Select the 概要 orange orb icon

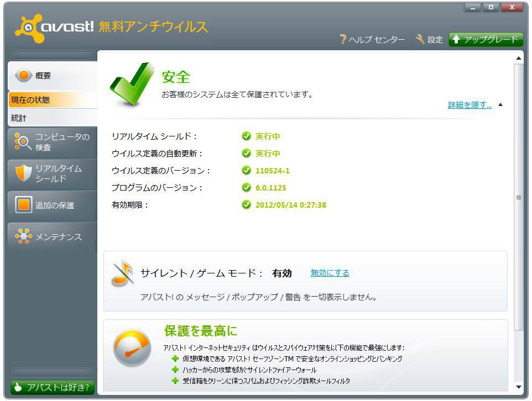pos(24,75)
